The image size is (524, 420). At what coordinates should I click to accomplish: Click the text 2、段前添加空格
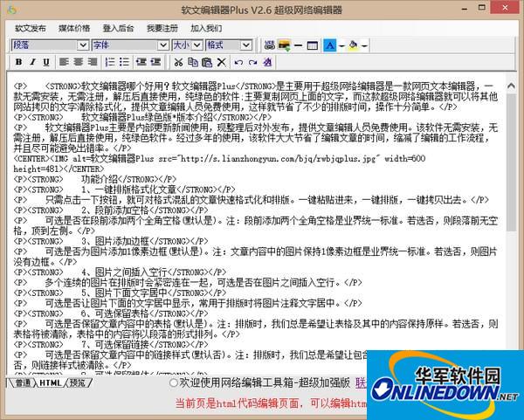click(x=115, y=210)
